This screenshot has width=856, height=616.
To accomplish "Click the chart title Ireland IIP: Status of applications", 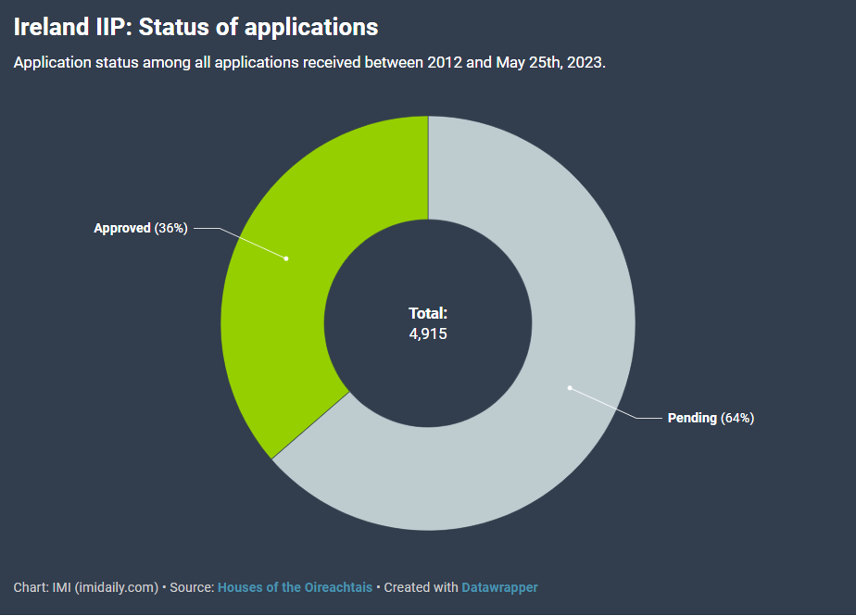I will 195,27.
